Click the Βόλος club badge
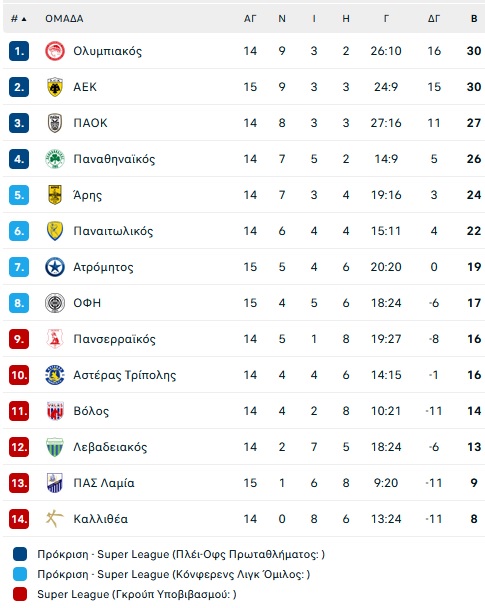Screen dimensions: 485x608 tap(55, 411)
